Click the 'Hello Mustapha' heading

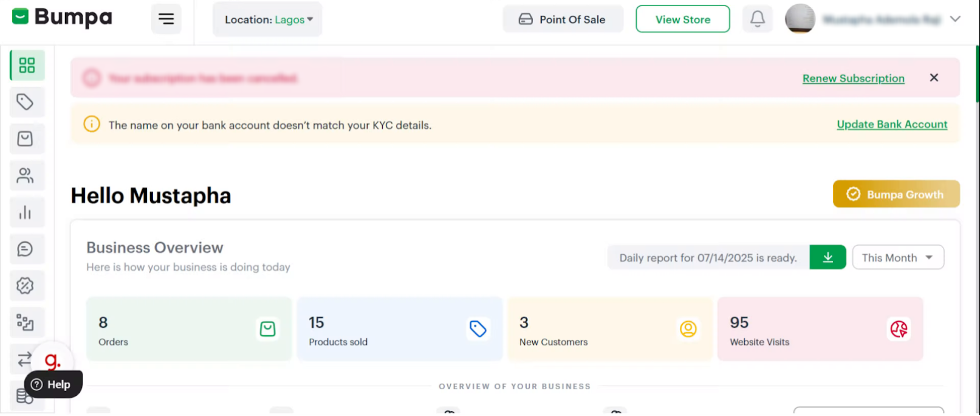[151, 196]
